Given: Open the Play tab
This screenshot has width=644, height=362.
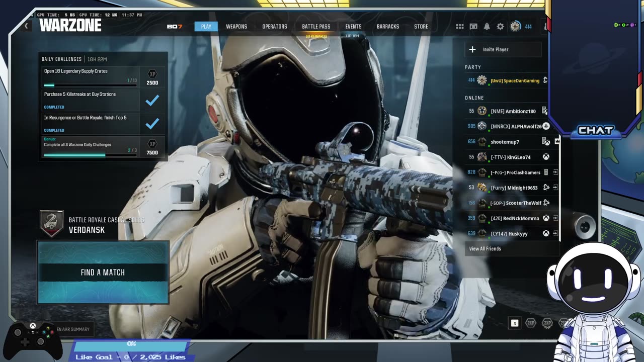Looking at the screenshot, I should tap(206, 26).
